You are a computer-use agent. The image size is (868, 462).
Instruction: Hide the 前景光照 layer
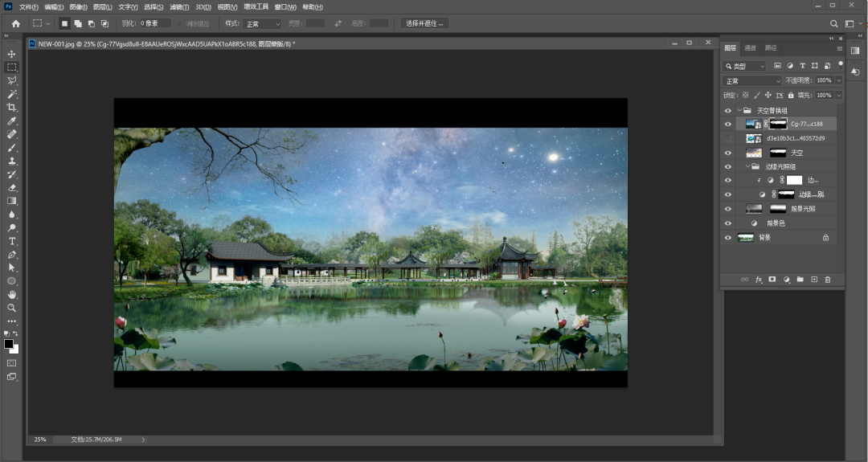[x=728, y=209]
